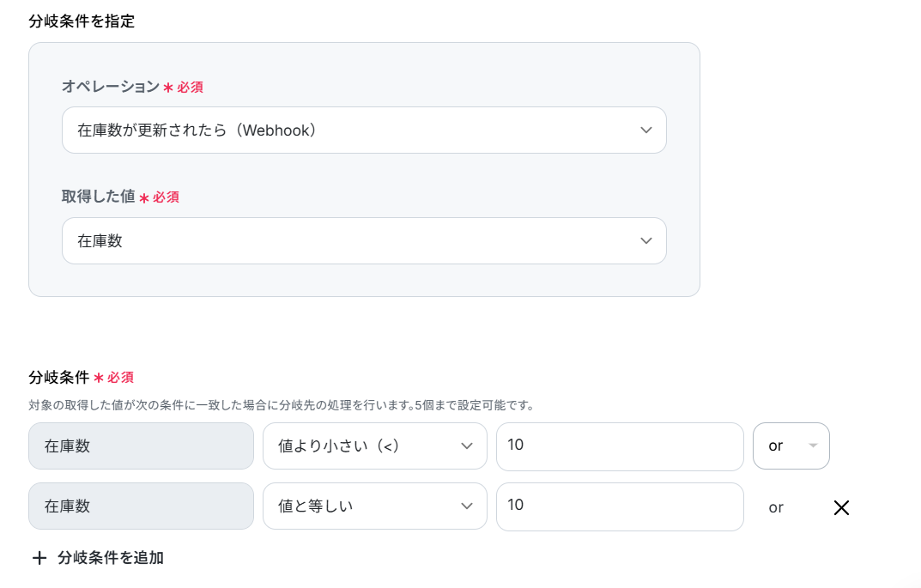Click the 在庫数 field in the first condition row
This screenshot has height=588, width=921.
click(141, 446)
